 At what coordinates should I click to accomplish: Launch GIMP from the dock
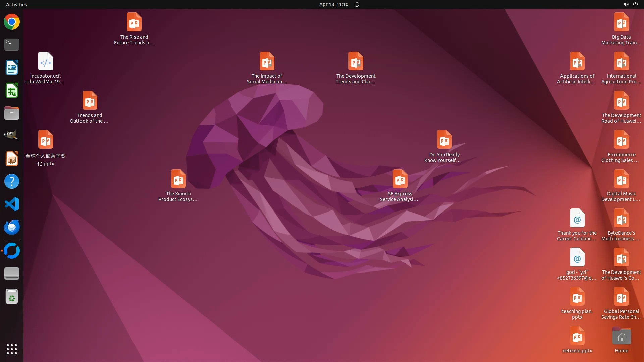coord(12,135)
